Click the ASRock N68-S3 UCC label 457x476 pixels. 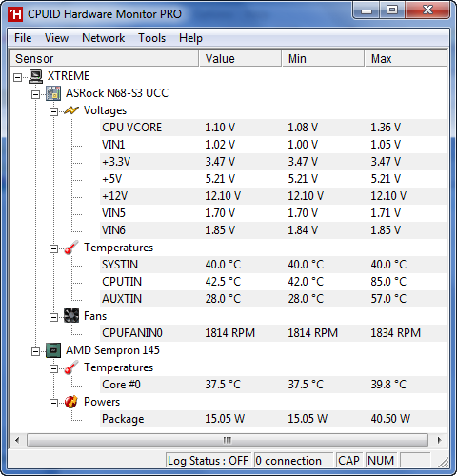[x=117, y=93]
